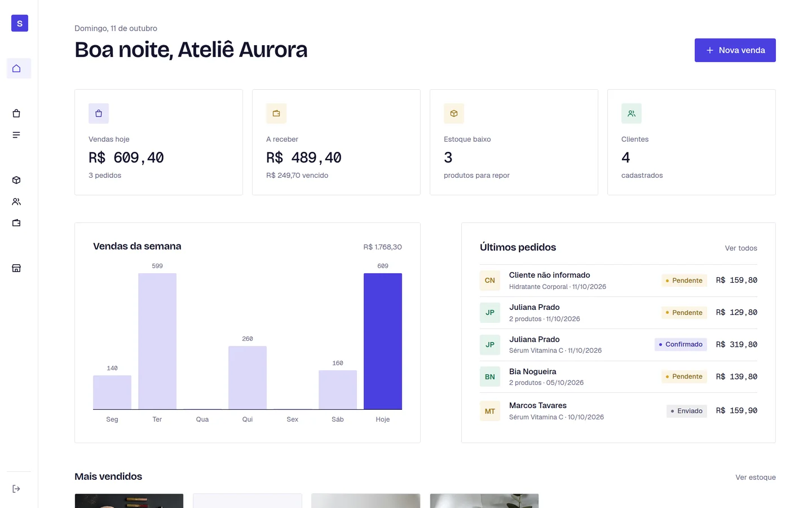This screenshot has height=508, width=812.
Task: Click the CN avatar in Últimos pedidos
Action: (x=490, y=281)
